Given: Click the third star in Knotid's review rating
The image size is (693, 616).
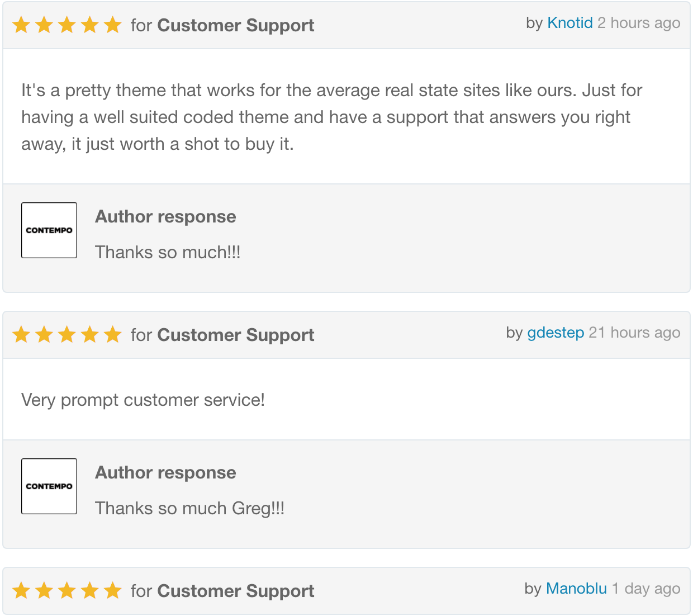Looking at the screenshot, I should tap(67, 25).
